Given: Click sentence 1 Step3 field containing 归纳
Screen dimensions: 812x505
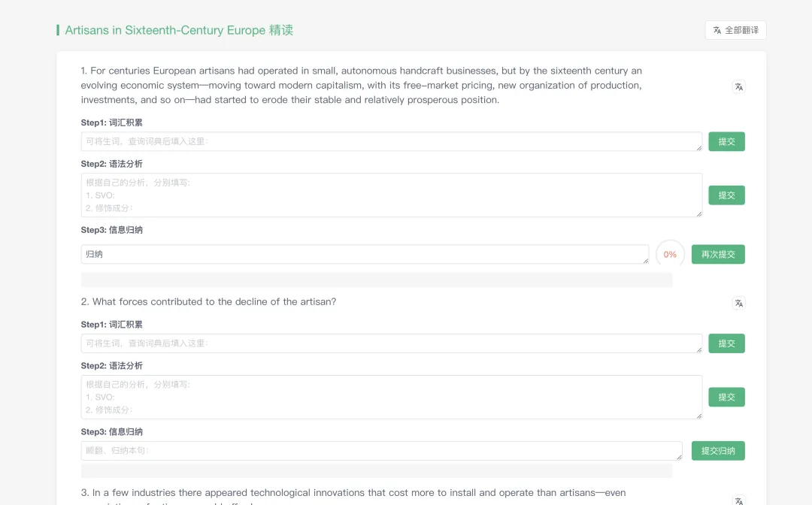Looking at the screenshot, I should (x=365, y=254).
